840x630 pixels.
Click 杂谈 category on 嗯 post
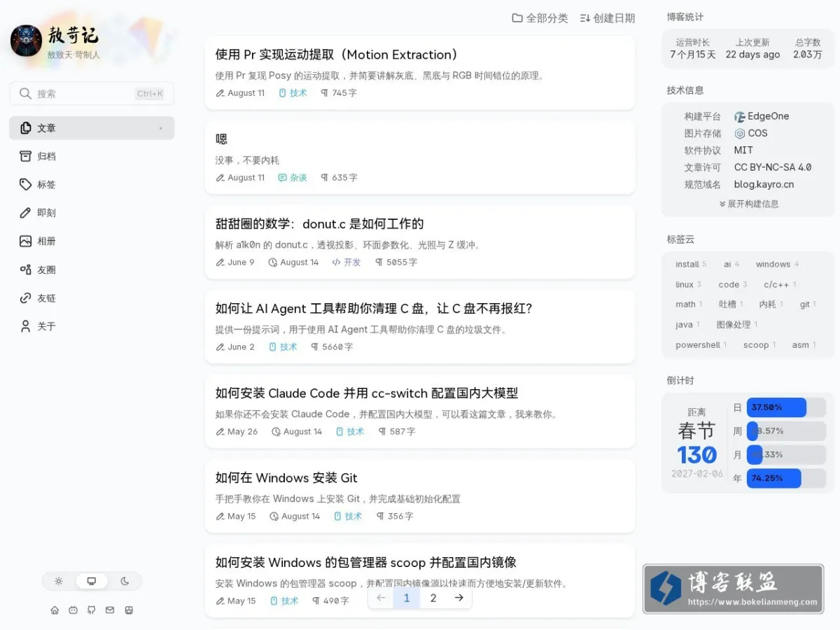click(x=293, y=178)
